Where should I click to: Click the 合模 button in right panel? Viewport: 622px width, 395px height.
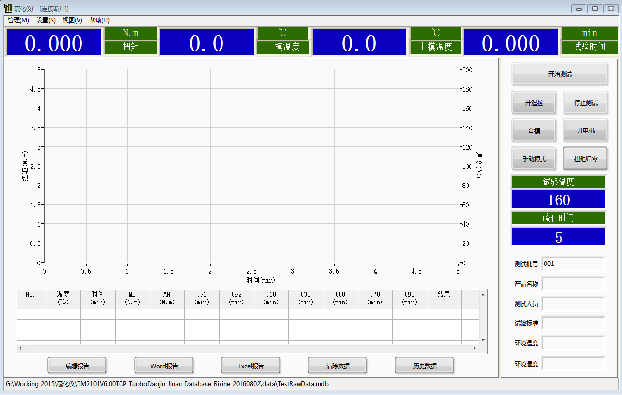tap(534, 130)
